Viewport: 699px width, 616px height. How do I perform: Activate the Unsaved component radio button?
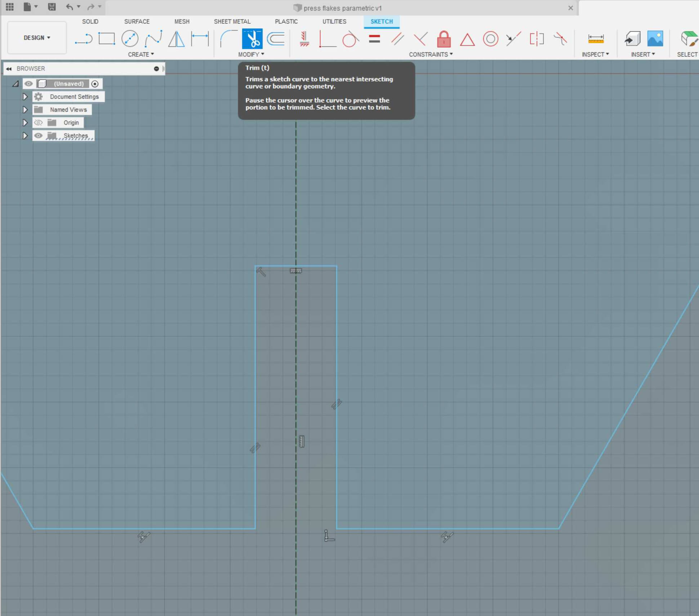(95, 84)
